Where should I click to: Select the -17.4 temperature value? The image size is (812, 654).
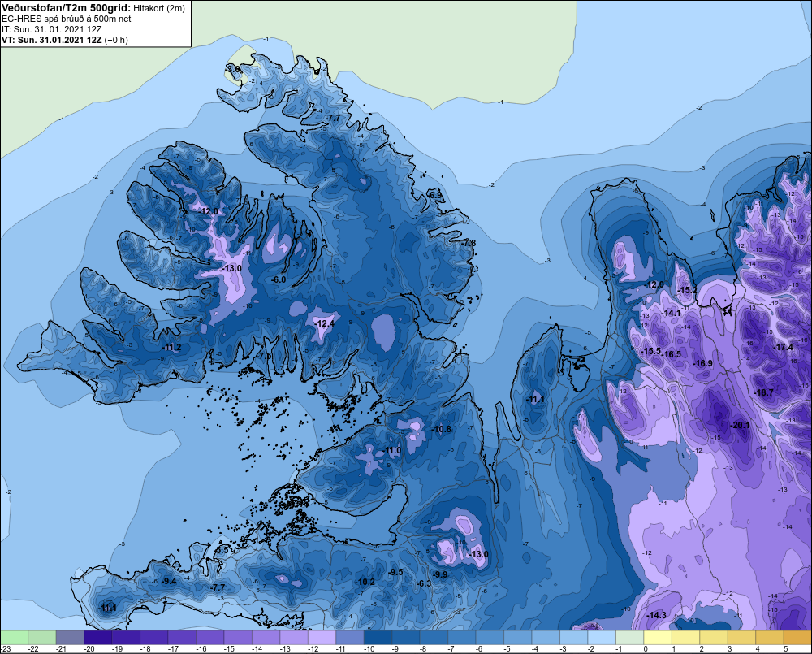tap(783, 347)
